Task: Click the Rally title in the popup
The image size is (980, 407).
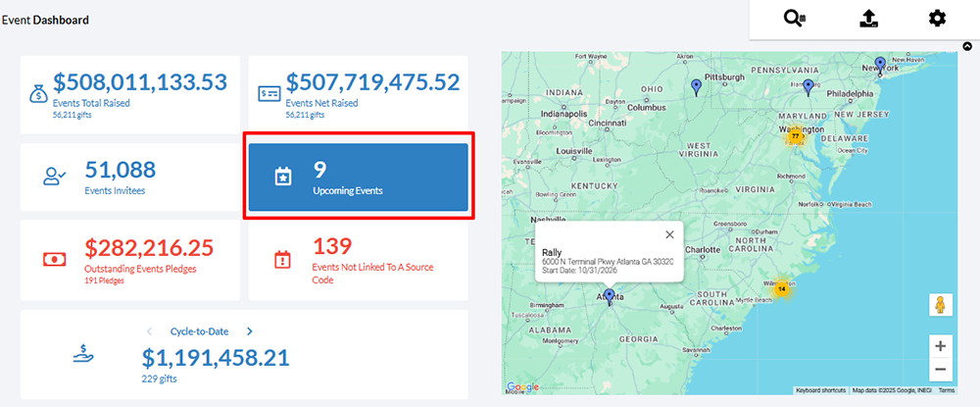Action: (552, 252)
